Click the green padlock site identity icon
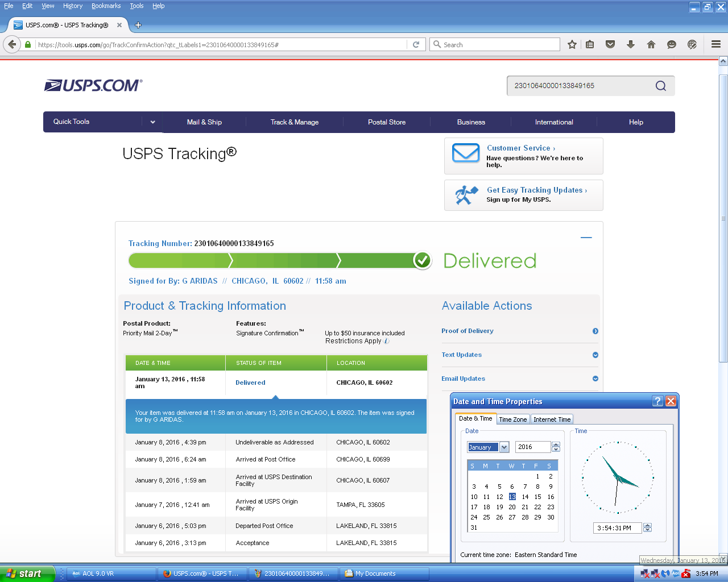 coord(28,44)
